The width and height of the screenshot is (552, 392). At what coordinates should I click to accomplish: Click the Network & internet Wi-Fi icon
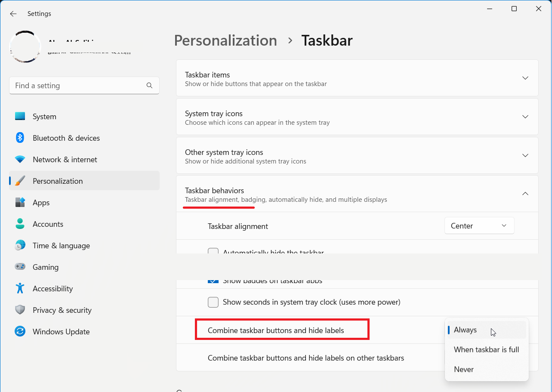click(x=20, y=160)
